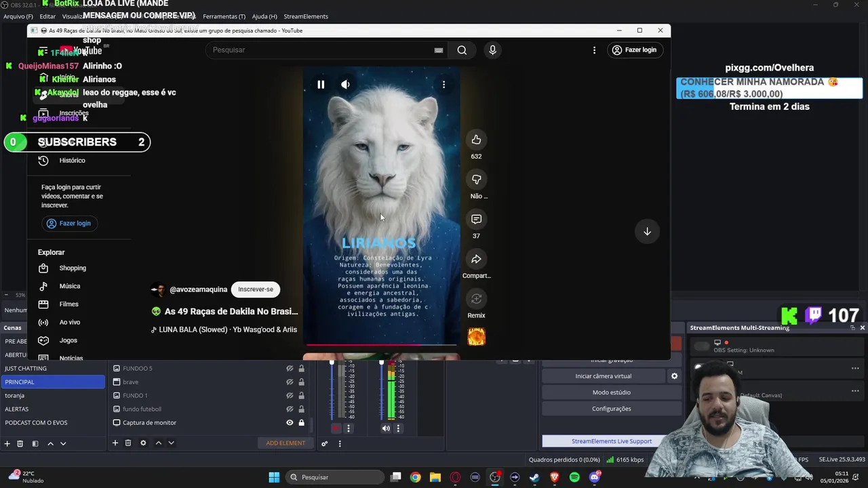Add a new source with plus icon
868x488 pixels.
[115, 443]
